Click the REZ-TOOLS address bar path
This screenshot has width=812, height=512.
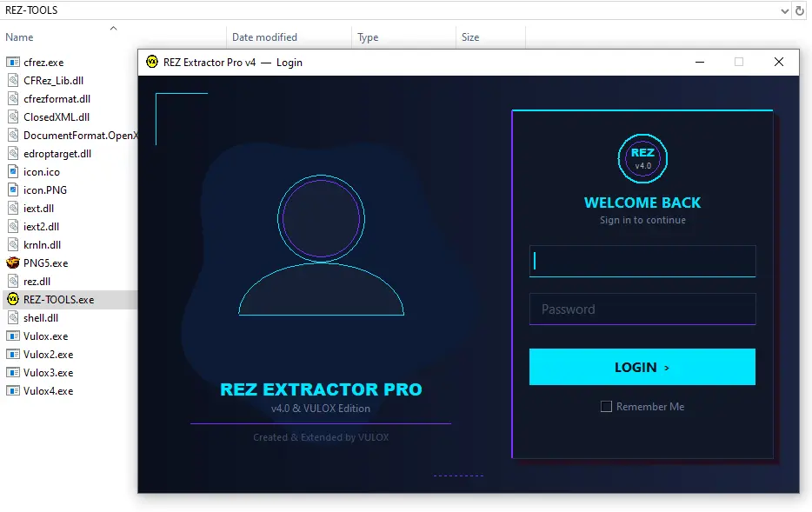click(31, 10)
